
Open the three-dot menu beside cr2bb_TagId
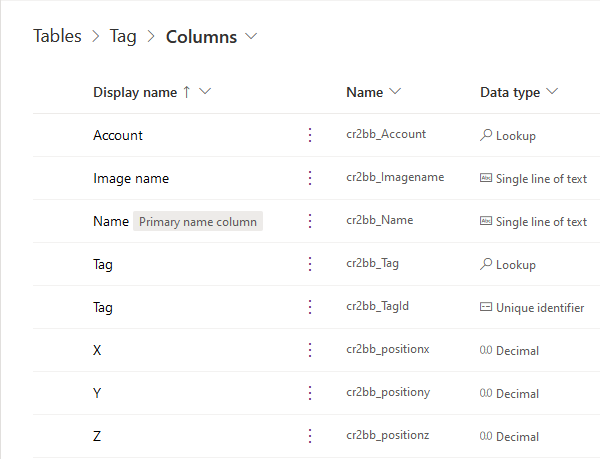pyautogui.click(x=310, y=307)
